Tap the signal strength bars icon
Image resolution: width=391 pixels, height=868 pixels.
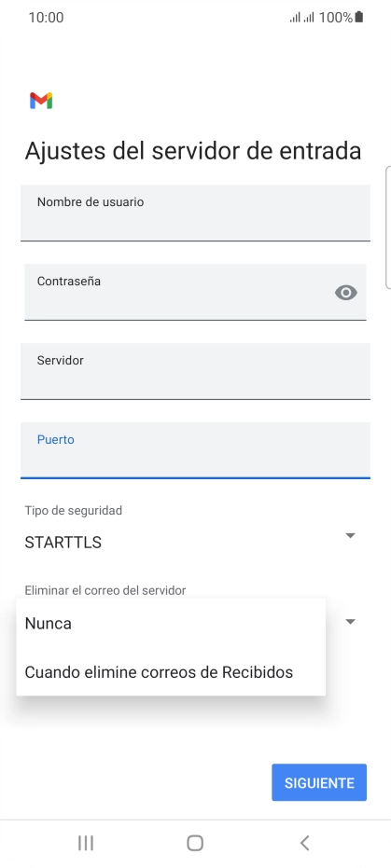(301, 18)
